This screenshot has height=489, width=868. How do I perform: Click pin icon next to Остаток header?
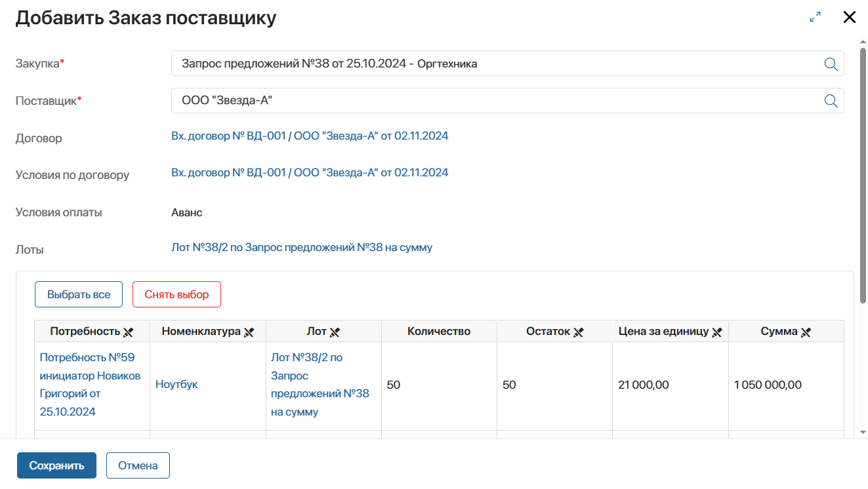578,332
